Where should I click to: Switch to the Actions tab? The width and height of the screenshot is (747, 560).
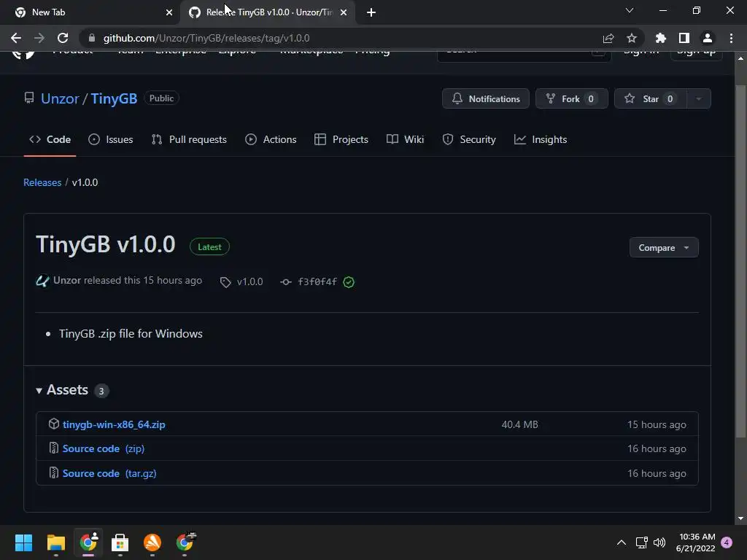271,139
